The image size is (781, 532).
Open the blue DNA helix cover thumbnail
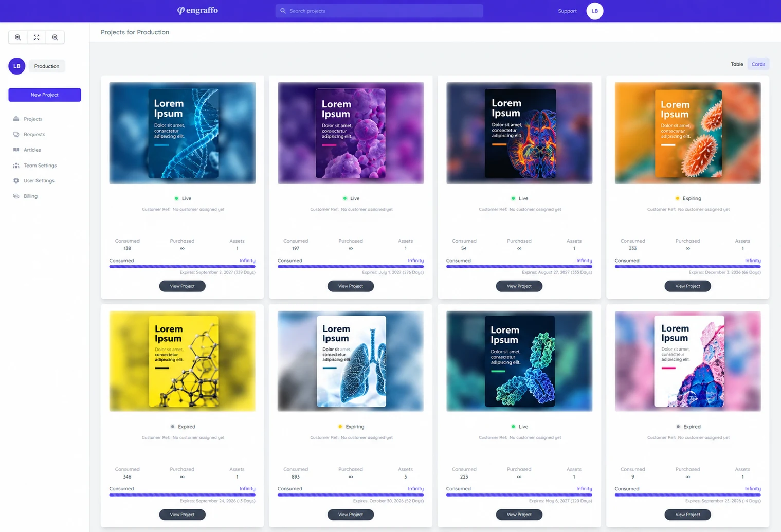tap(182, 133)
